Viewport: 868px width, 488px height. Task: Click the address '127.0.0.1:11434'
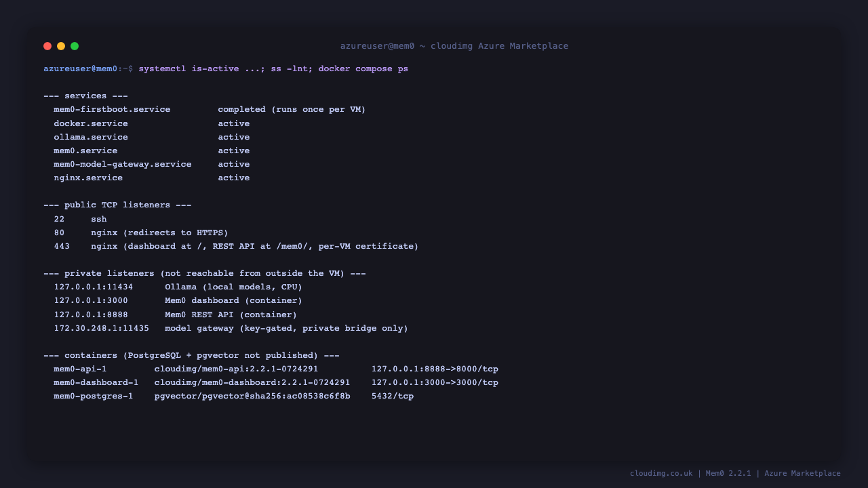[94, 287]
